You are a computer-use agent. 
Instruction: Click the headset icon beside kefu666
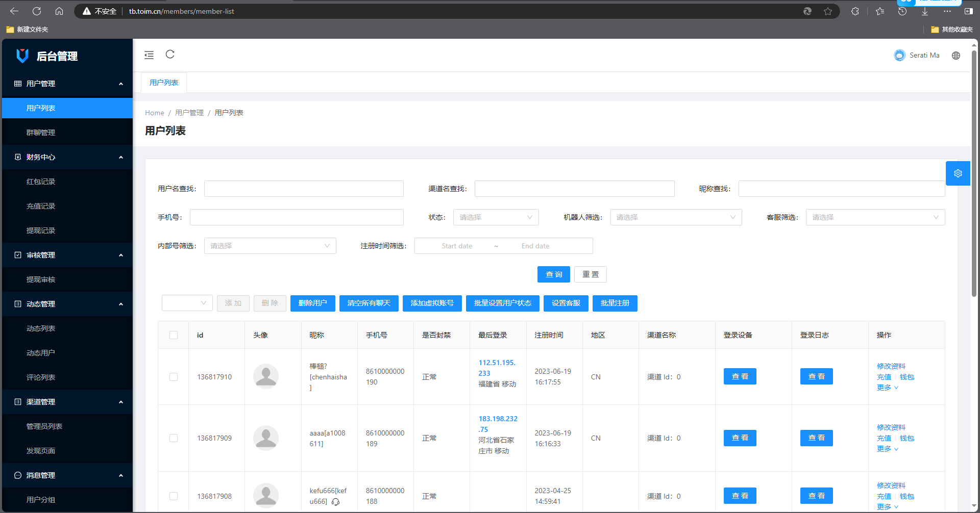335,502
